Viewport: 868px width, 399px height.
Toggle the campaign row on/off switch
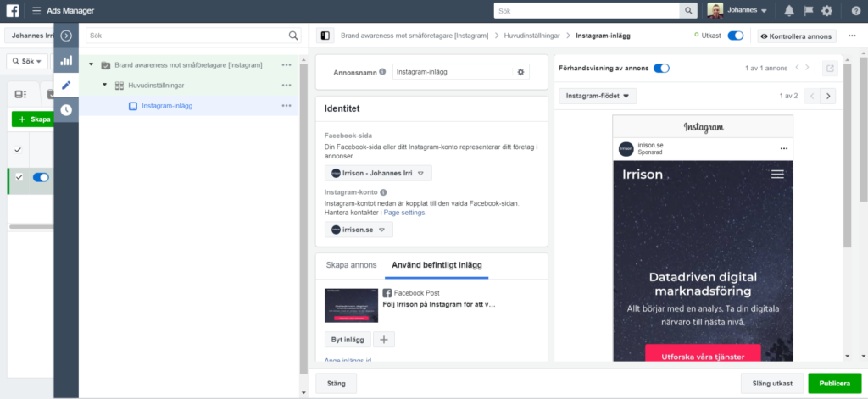[40, 177]
